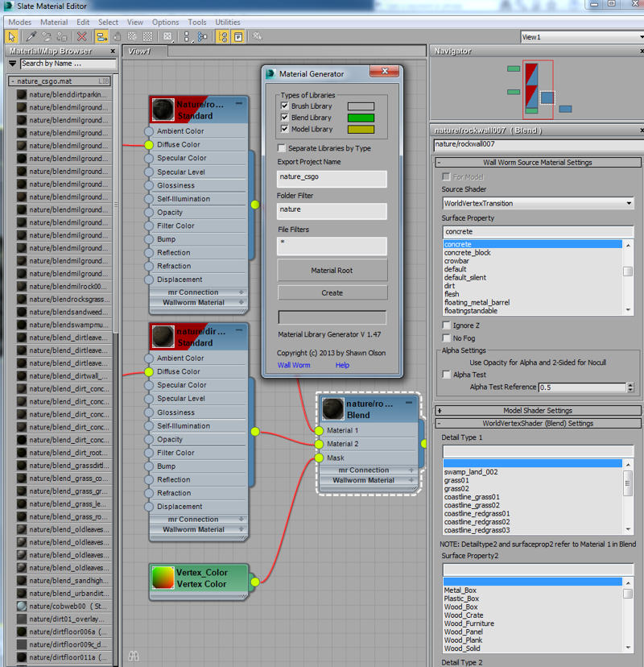Screen dimensions: 644x667
Task: Open the Modes menu
Action: tap(20, 22)
